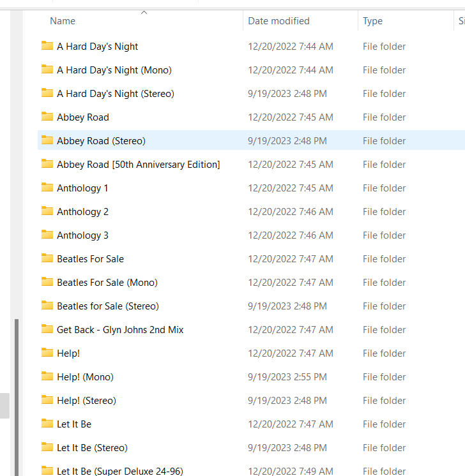Viewport: 465px width, 476px height.
Task: Select the Anthology 3 folder icon
Action: click(x=47, y=235)
